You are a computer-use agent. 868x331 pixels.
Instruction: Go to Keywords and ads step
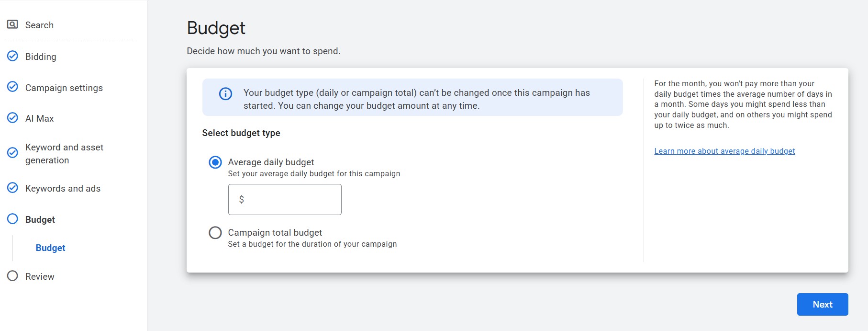coord(63,188)
